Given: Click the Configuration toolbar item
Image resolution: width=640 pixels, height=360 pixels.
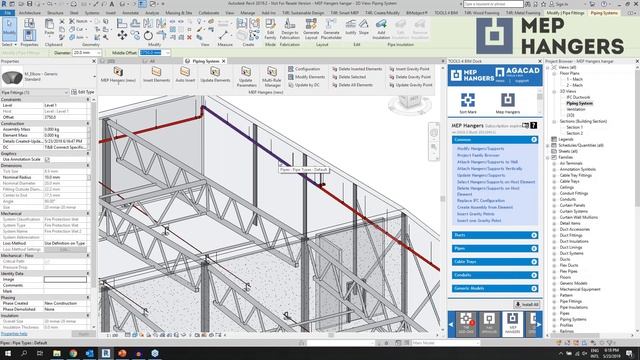Looking at the screenshot, I should [x=304, y=69].
